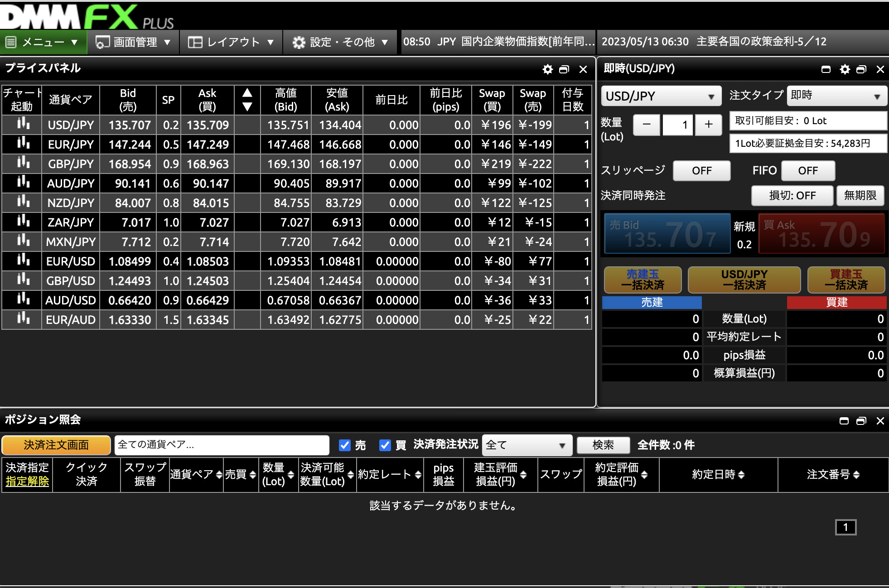Click 買建玉一括決済 button
889x588 pixels.
click(846, 280)
